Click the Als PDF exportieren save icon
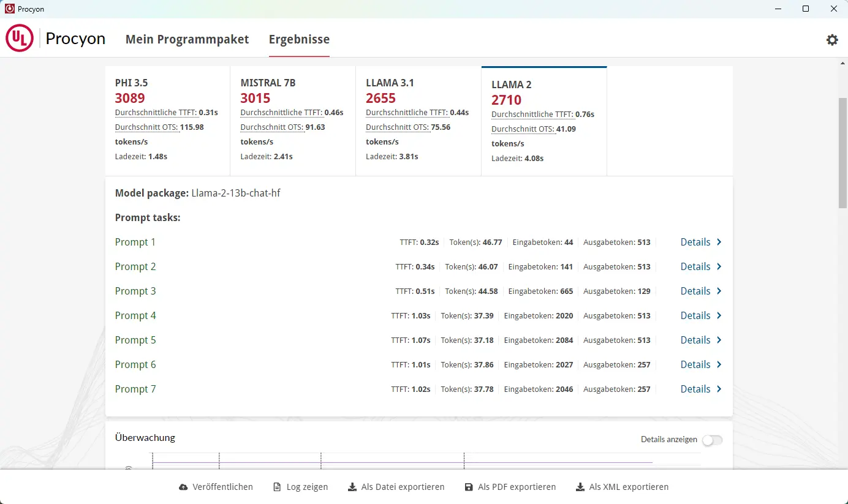The width and height of the screenshot is (848, 504). tap(469, 487)
